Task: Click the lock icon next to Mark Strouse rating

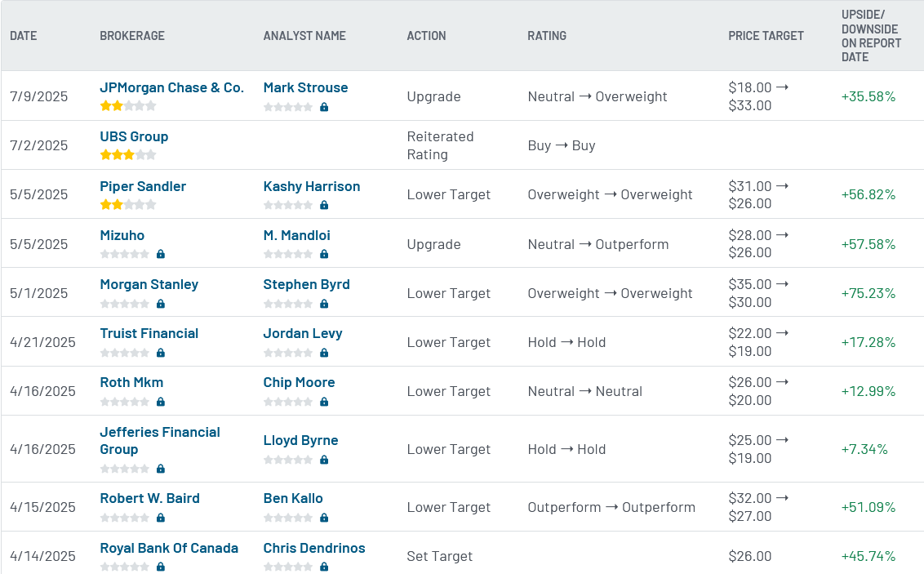Action: (324, 107)
